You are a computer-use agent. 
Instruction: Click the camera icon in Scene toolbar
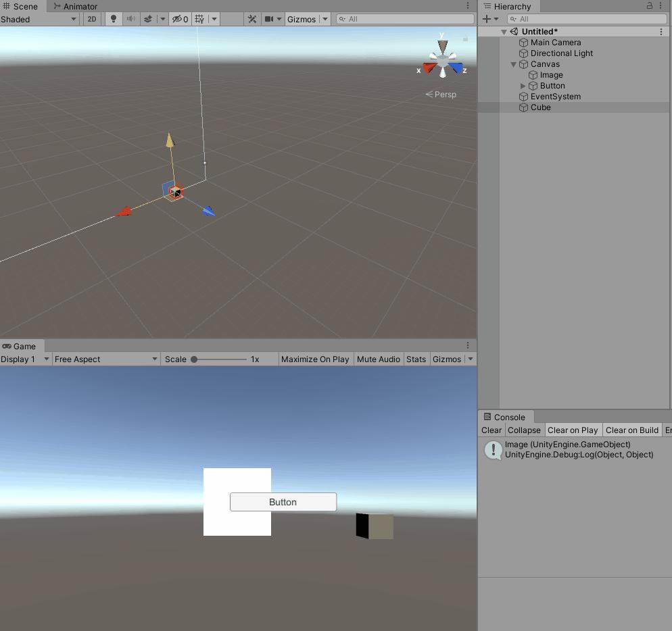coord(269,19)
